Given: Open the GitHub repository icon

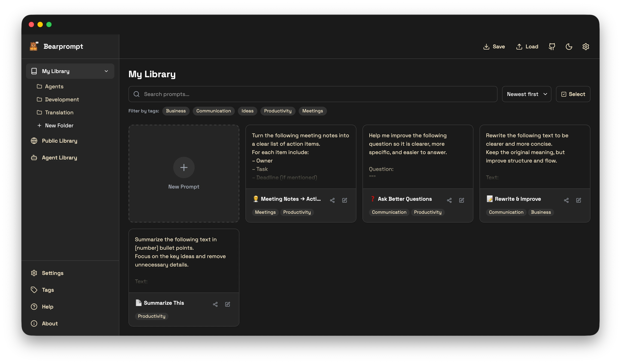Looking at the screenshot, I should pos(552,47).
